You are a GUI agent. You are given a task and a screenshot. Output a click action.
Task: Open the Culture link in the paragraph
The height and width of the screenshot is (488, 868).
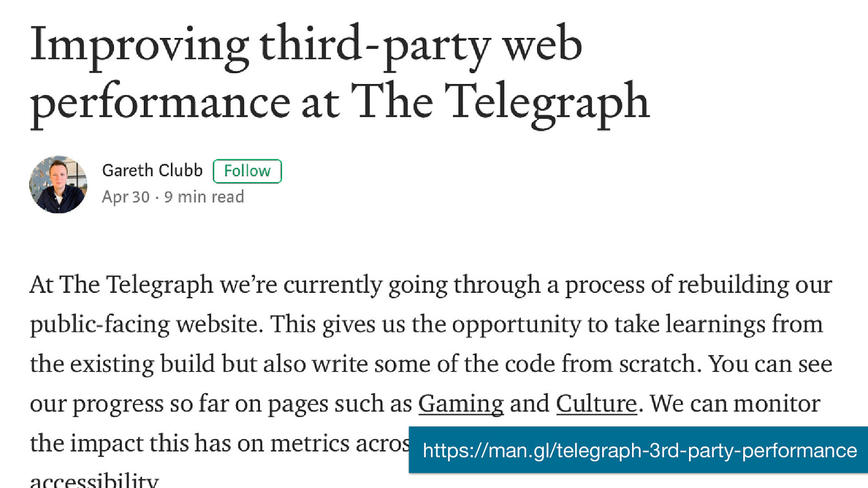tap(596, 404)
